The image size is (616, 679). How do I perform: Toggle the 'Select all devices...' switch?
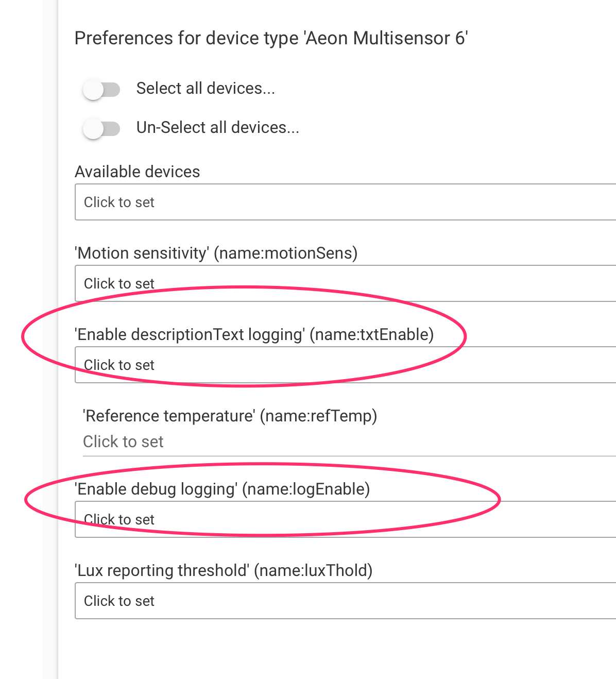pos(101,89)
